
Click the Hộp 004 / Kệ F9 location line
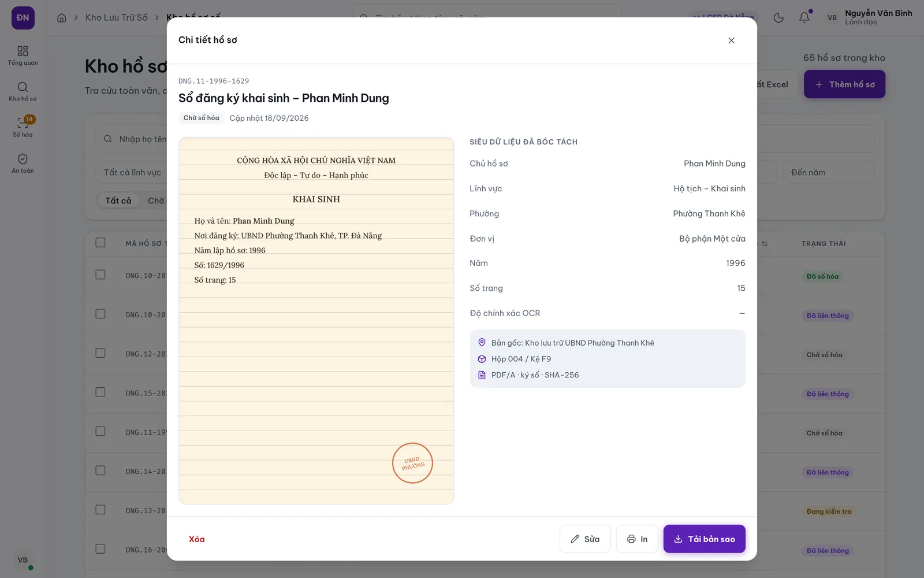click(x=521, y=359)
